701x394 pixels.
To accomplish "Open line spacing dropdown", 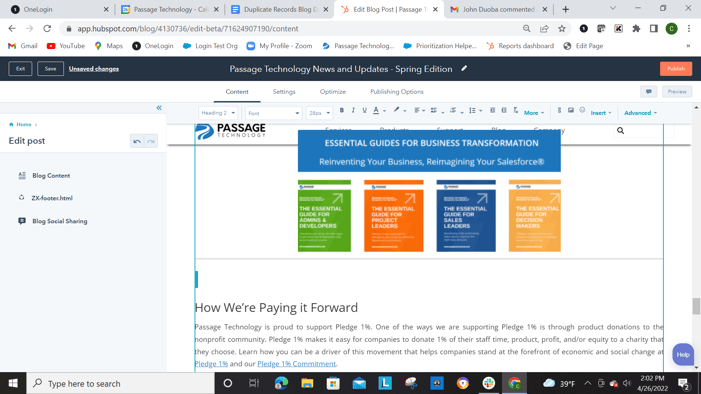I will [475, 110].
